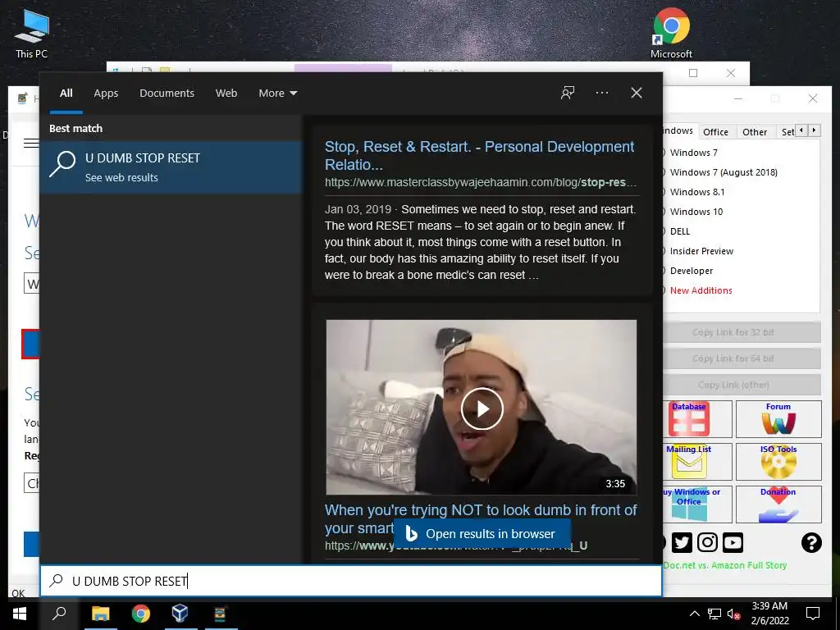
Task: Expand the More dropdown in search
Action: 277,94
